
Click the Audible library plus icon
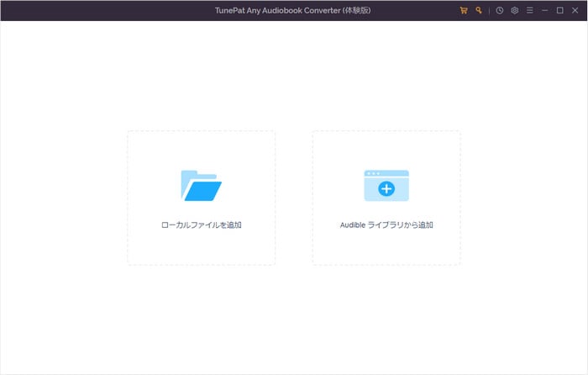[386, 186]
